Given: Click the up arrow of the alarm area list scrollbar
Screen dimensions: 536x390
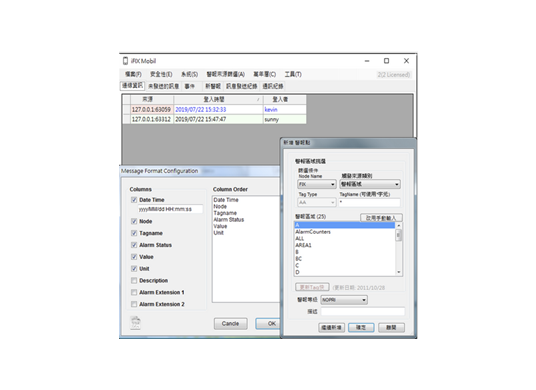Looking at the screenshot, I should coord(399,226).
